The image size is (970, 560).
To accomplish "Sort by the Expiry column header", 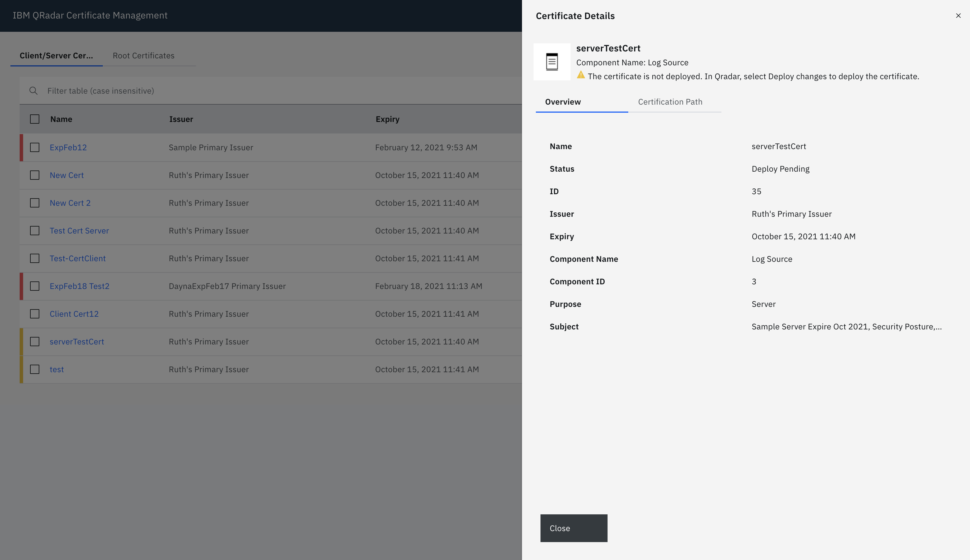I will pos(387,119).
